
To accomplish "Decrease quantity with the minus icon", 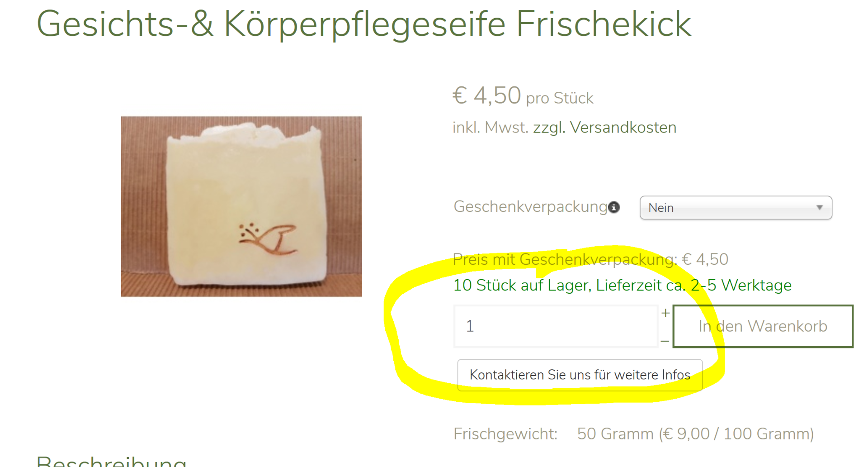I will click(x=665, y=341).
